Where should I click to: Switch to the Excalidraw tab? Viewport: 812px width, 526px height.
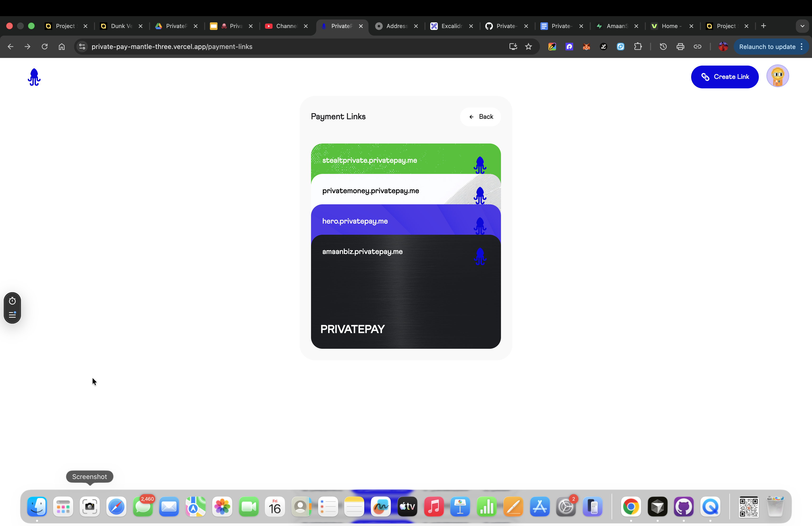(x=450, y=26)
